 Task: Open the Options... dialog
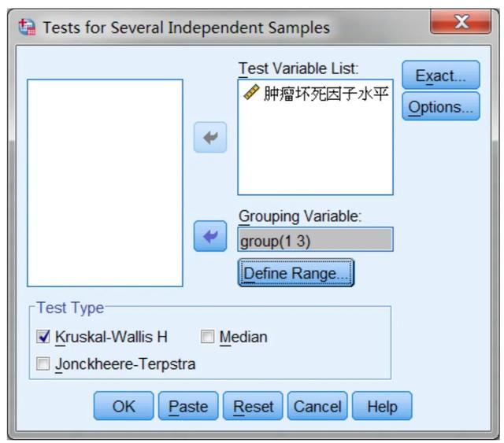coord(441,106)
